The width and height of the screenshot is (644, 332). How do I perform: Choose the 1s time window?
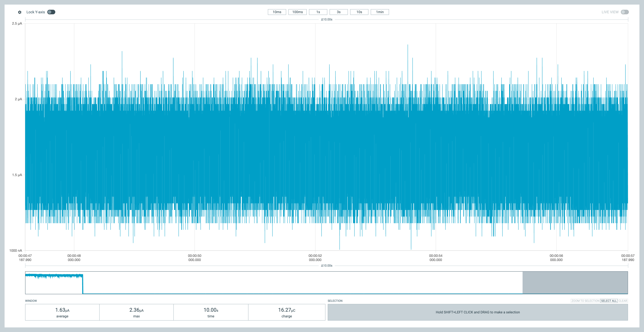pos(318,12)
